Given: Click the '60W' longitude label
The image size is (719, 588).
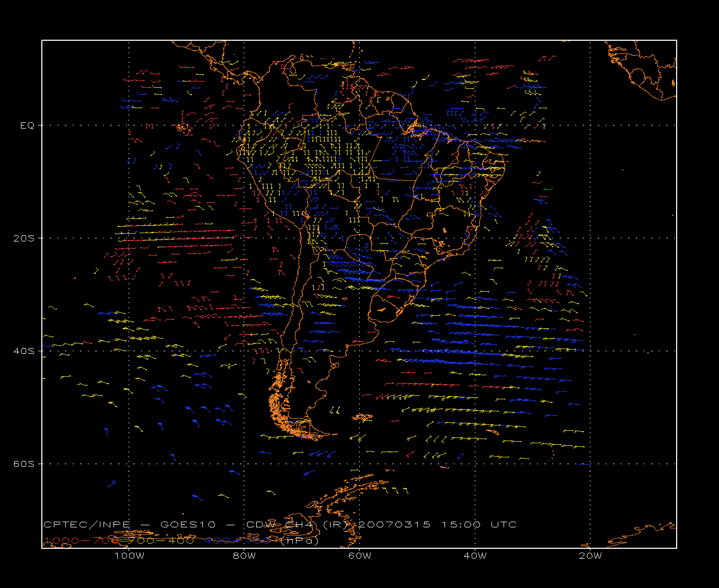Looking at the screenshot, I should [360, 556].
